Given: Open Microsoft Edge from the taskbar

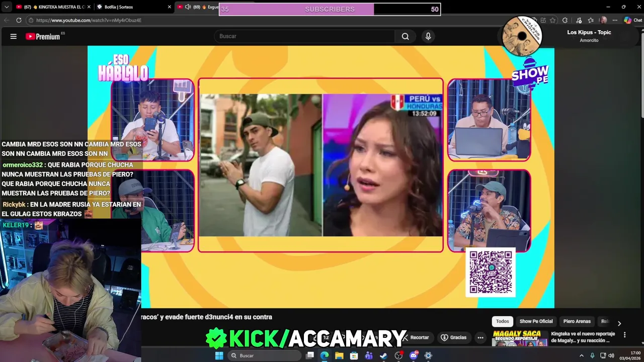Looking at the screenshot, I should point(325,355).
